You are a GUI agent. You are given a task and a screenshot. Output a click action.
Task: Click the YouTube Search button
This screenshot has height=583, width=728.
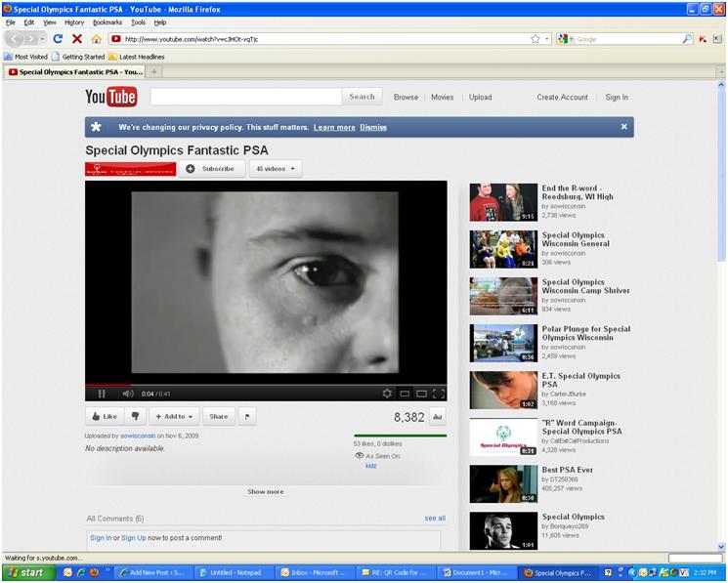[x=363, y=97]
